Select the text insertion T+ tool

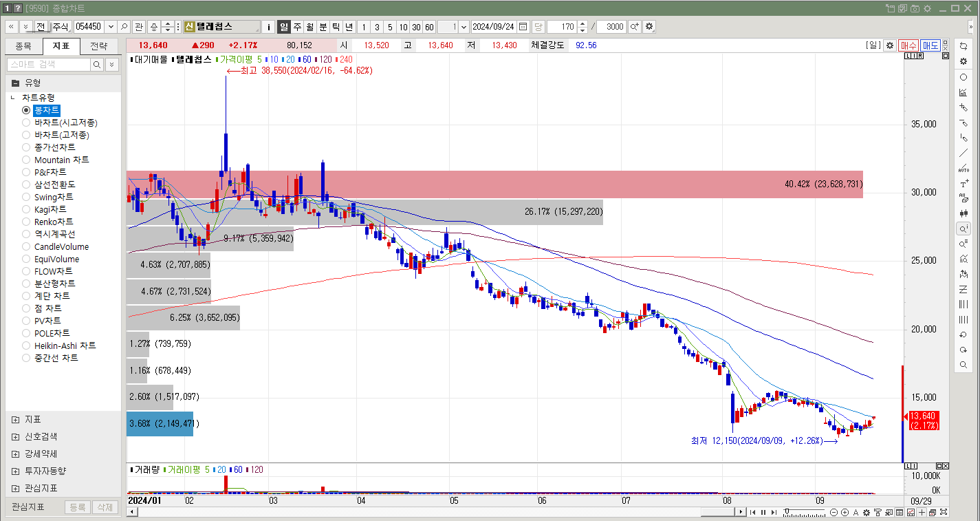click(x=963, y=183)
